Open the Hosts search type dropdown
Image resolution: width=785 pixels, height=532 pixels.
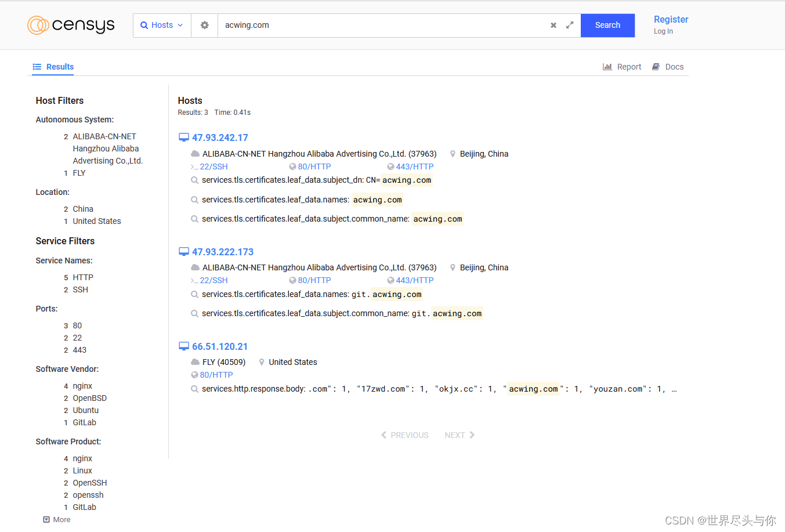click(162, 26)
